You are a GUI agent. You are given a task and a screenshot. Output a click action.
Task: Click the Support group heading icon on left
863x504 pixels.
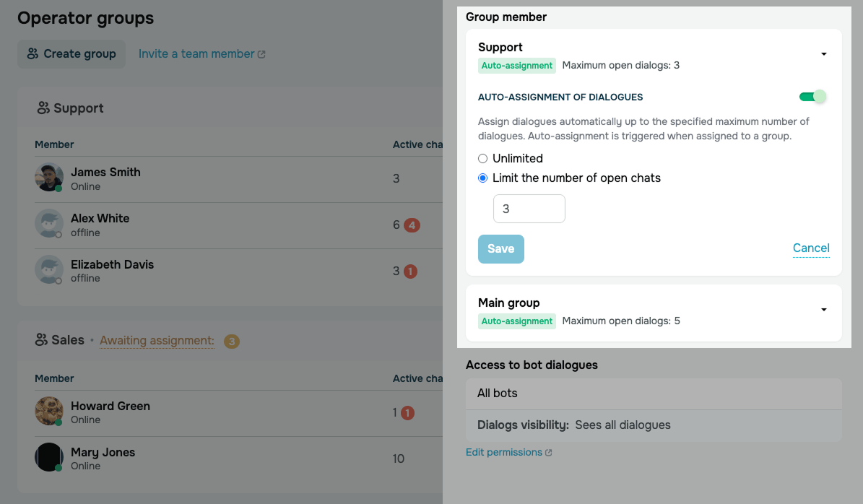pos(43,108)
